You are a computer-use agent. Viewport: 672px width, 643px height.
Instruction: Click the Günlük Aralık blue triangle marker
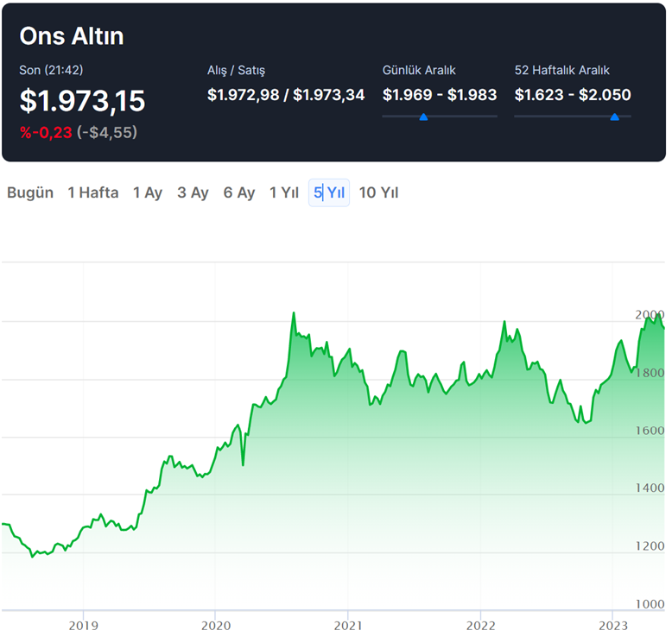click(x=423, y=117)
